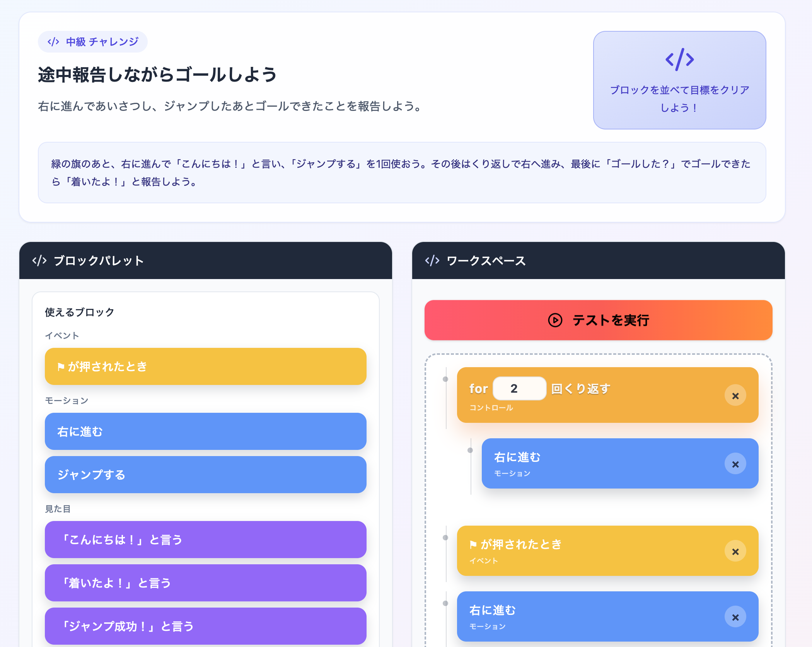Edit the loop repeat count field

click(519, 388)
